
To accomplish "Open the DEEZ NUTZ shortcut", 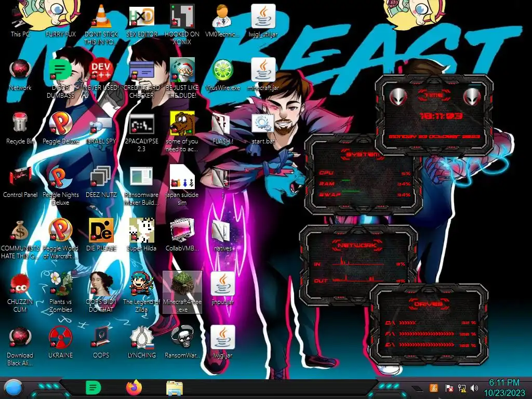I will [x=101, y=182].
